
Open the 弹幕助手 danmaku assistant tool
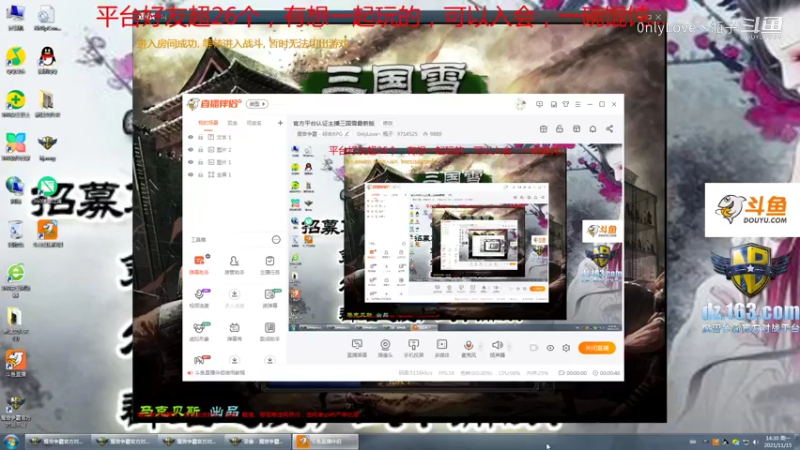pos(199,265)
